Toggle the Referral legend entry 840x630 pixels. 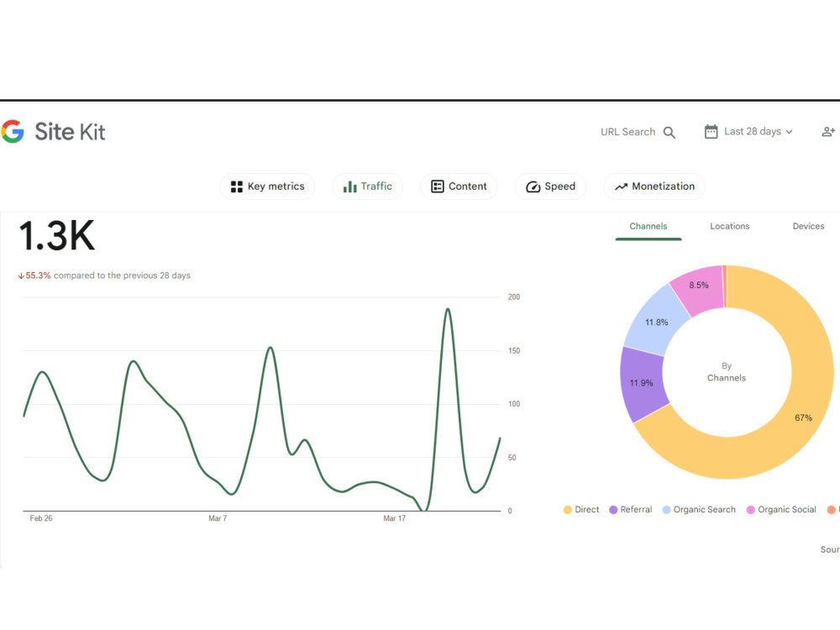tap(631, 510)
